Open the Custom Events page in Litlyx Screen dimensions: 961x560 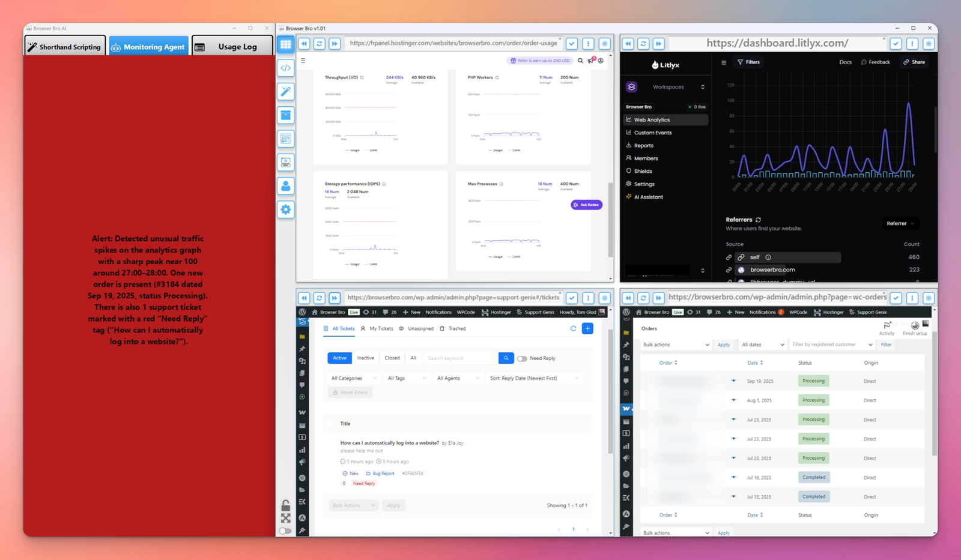652,133
